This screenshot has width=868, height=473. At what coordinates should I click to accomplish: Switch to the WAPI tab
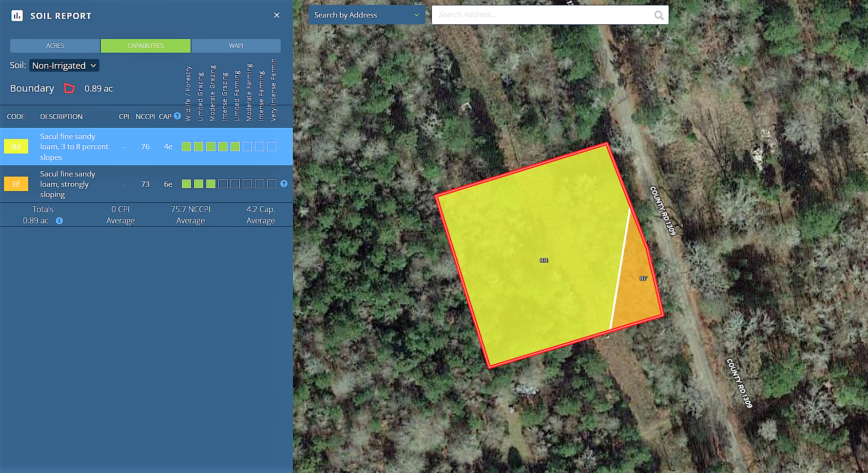[x=236, y=46]
